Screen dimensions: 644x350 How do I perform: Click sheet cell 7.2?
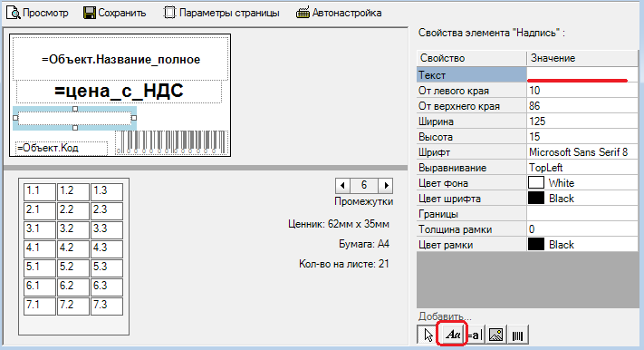point(73,306)
